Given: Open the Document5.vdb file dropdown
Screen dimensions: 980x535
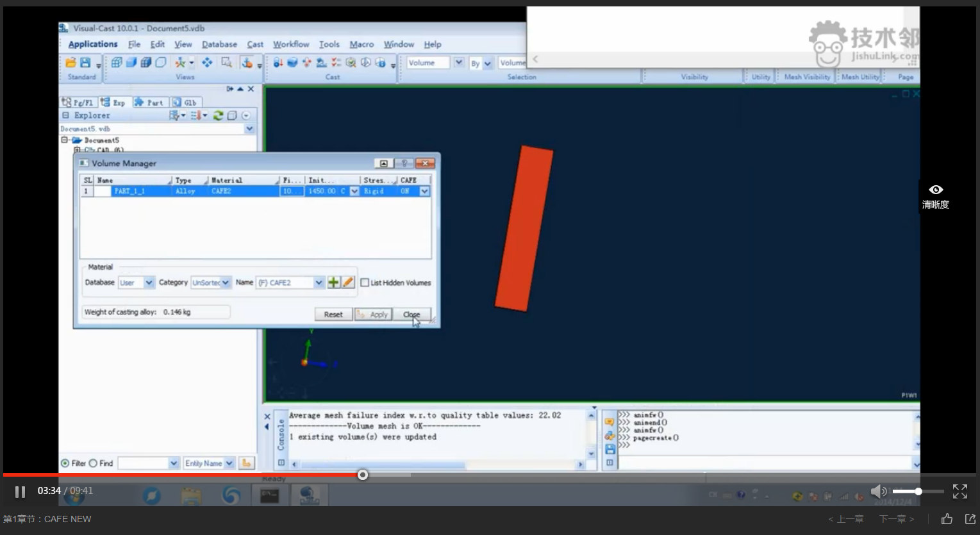Looking at the screenshot, I should (x=249, y=129).
